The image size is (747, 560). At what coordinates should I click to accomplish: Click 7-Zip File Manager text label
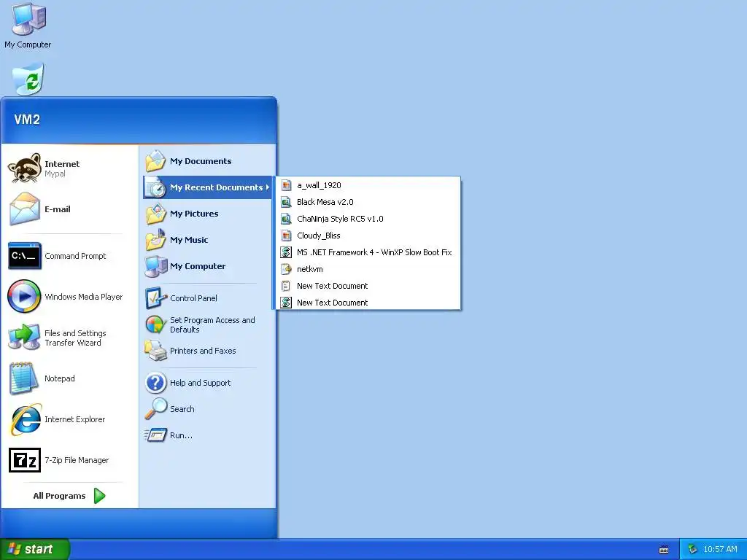tap(77, 460)
